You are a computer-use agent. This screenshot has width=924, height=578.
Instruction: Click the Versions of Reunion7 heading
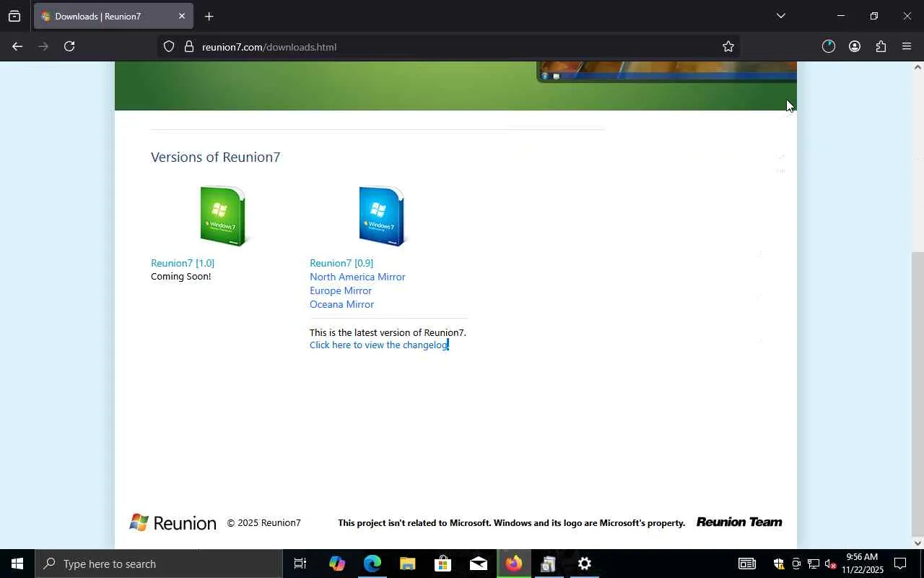tap(215, 157)
